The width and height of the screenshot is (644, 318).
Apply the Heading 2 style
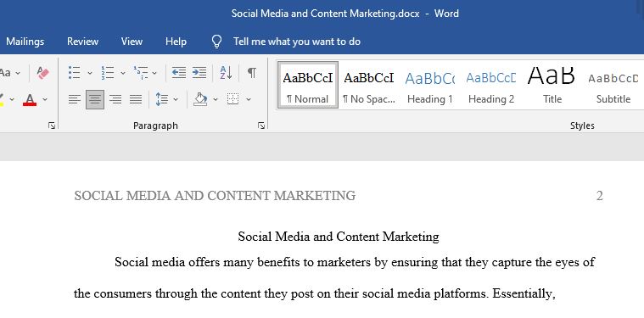[x=491, y=85]
